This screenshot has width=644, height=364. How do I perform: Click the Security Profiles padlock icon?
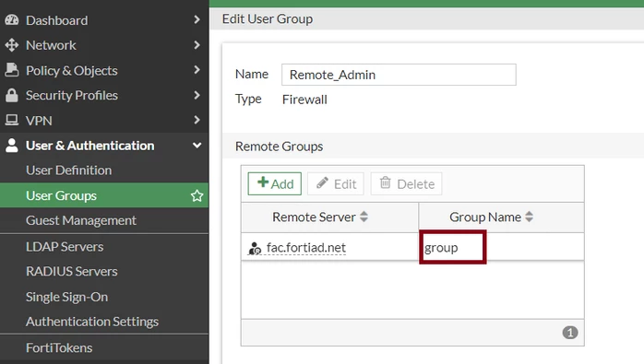coord(11,95)
